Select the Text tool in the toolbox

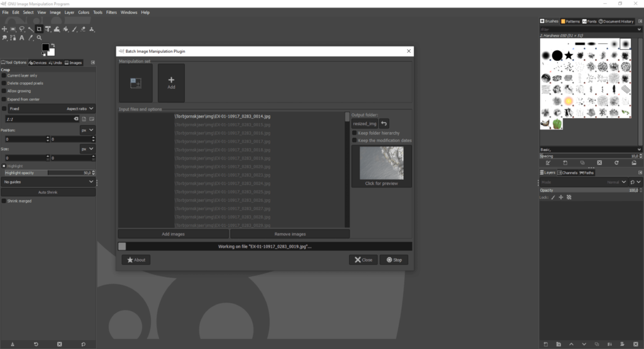point(21,38)
